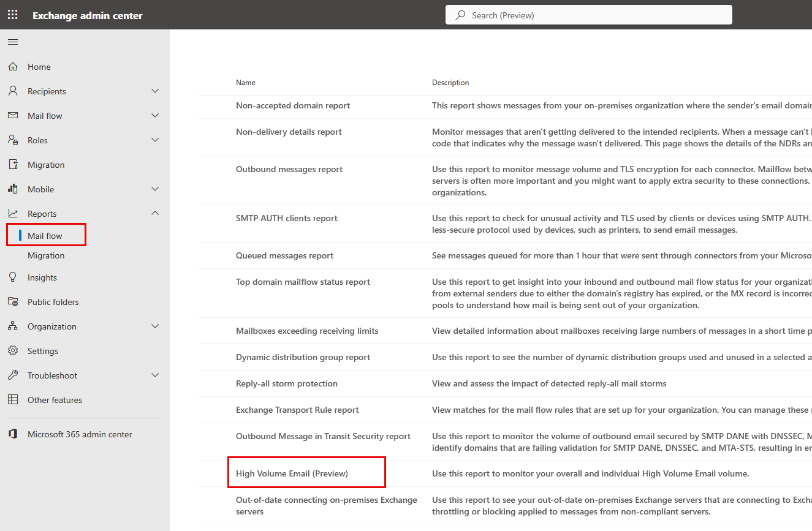Expand the Recipients chevron

[x=155, y=91]
